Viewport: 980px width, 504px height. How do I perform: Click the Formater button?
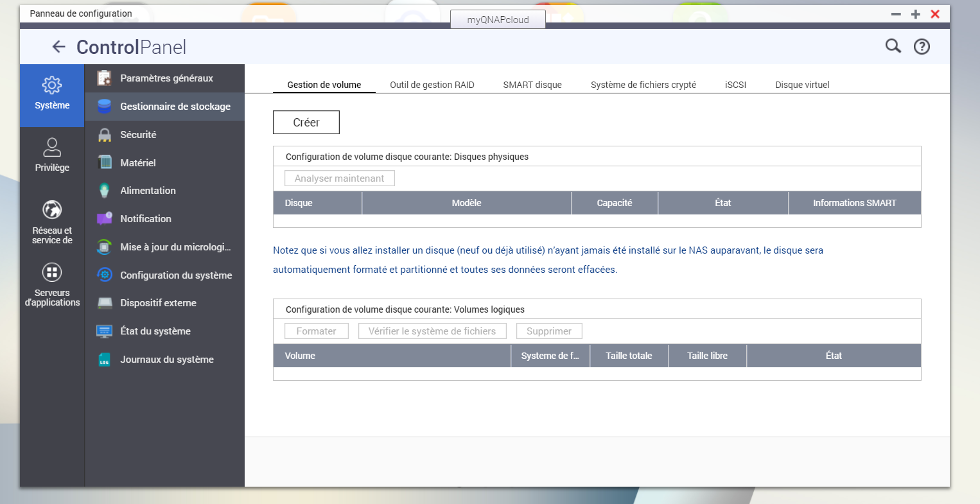tap(317, 331)
